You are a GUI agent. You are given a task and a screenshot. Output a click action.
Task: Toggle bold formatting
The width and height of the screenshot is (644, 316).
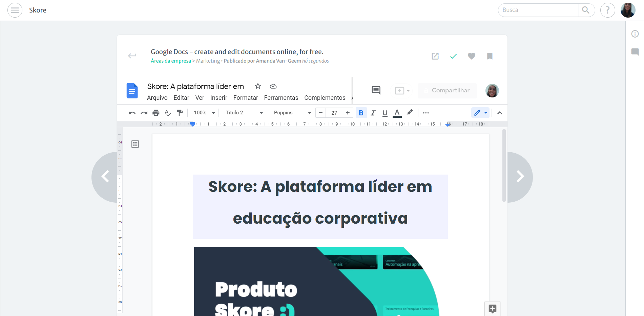coord(361,113)
